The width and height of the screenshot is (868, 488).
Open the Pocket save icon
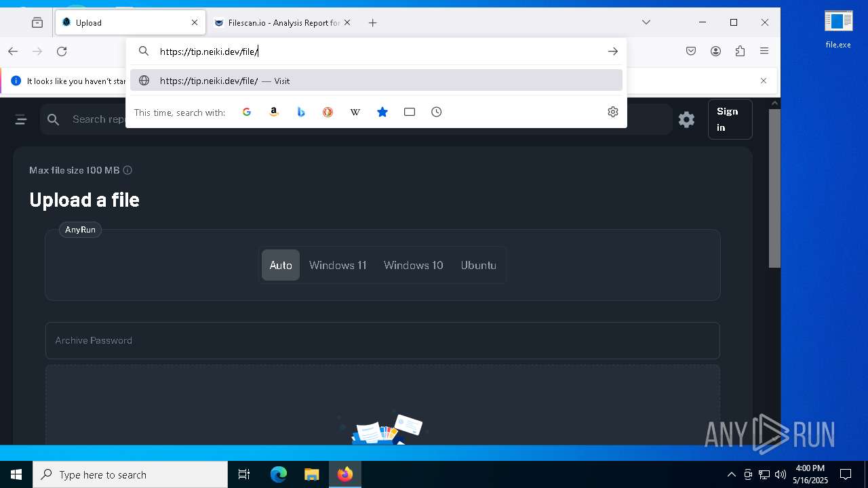coord(691,51)
